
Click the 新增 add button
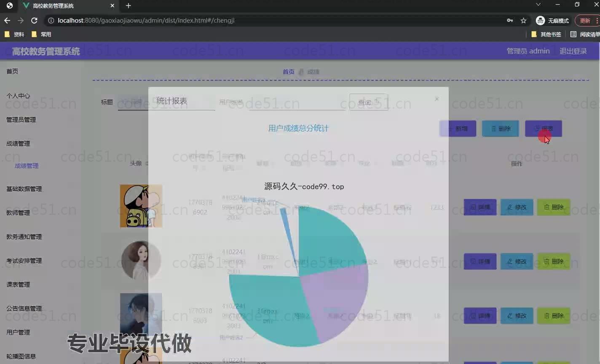(x=458, y=128)
